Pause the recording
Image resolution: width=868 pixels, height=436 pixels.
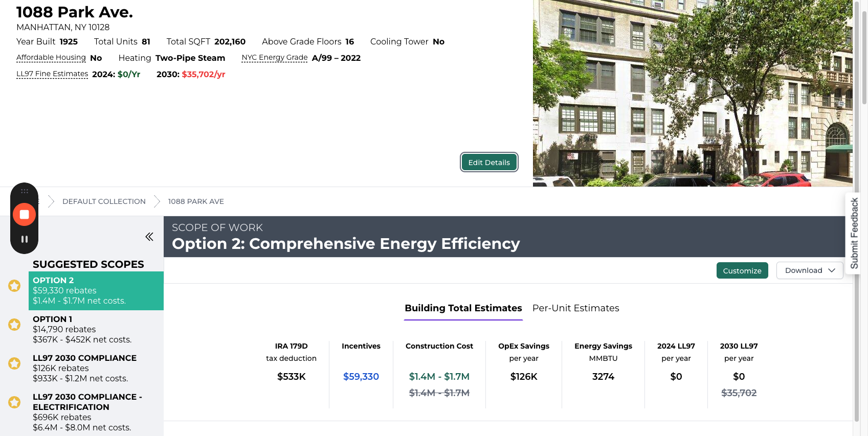tap(24, 239)
